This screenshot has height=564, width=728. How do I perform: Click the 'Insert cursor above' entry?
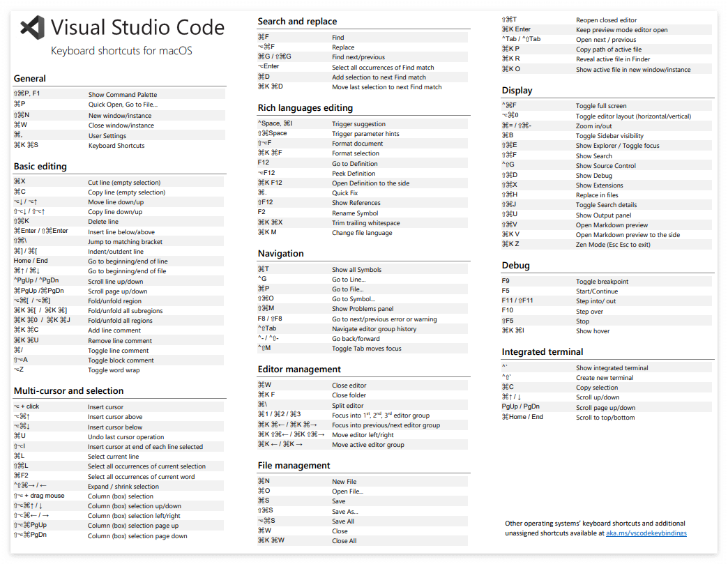(115, 418)
